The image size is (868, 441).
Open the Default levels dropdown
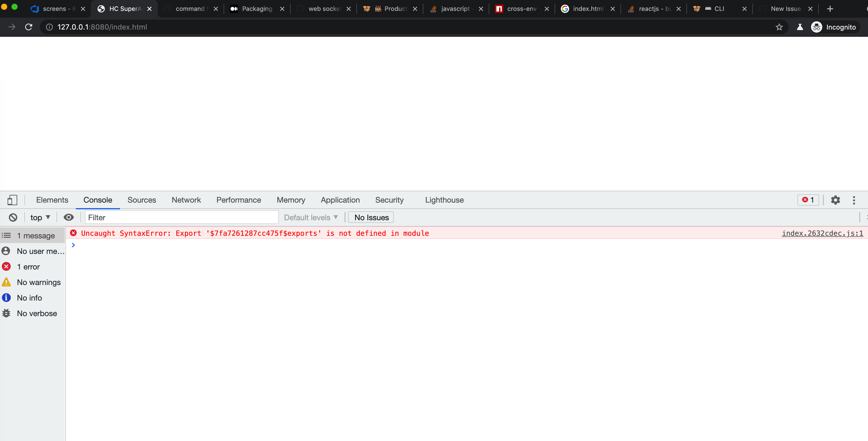tap(310, 217)
